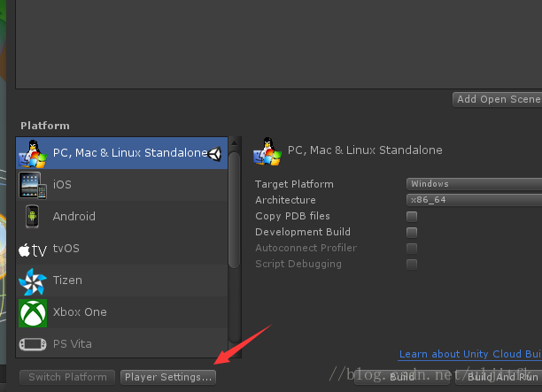Add Open Scenes to the build
This screenshot has width=542, height=392.
pos(498,99)
